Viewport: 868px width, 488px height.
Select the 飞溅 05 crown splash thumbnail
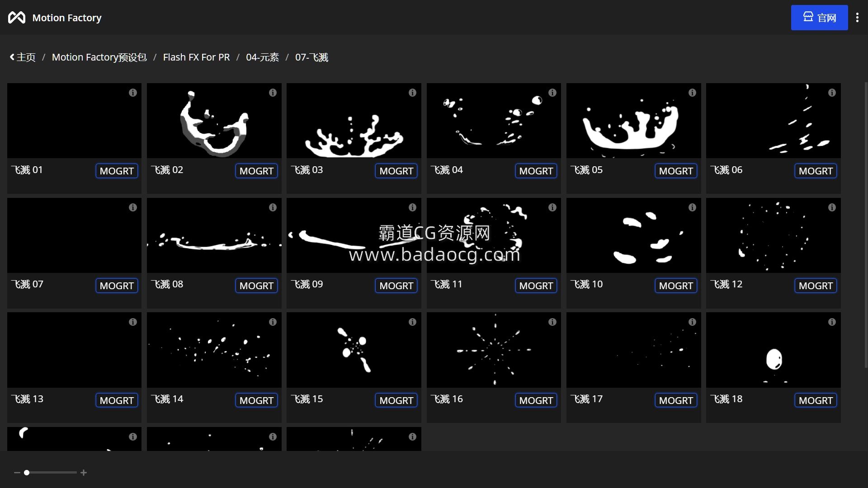coord(633,121)
